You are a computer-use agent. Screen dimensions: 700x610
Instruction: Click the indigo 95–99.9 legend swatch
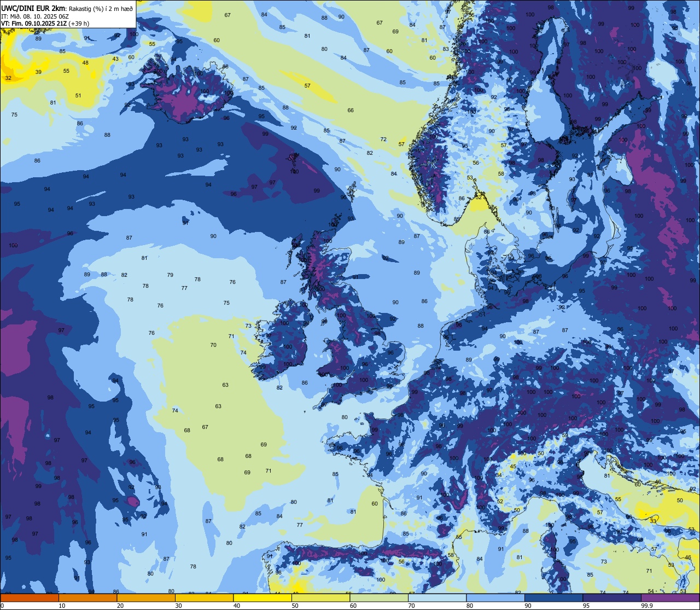pyautogui.click(x=612, y=597)
